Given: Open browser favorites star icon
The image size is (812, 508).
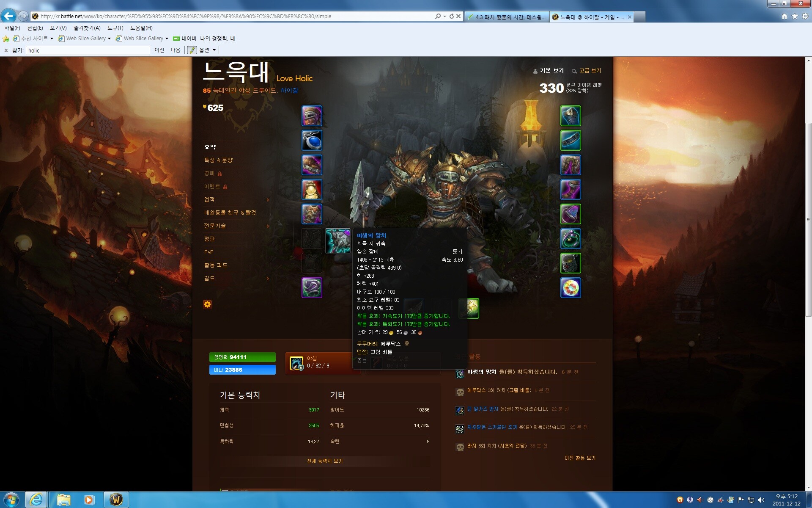Looking at the screenshot, I should [x=795, y=16].
